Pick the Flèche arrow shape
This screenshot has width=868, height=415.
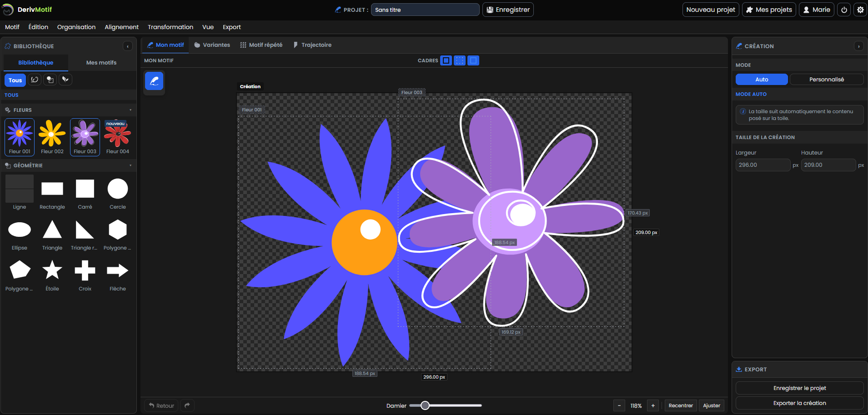coord(118,275)
